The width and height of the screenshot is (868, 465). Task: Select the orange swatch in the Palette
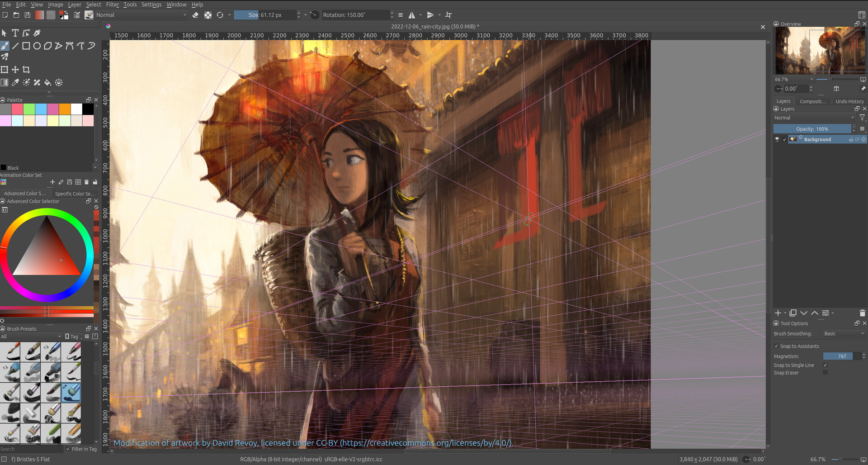click(x=64, y=109)
